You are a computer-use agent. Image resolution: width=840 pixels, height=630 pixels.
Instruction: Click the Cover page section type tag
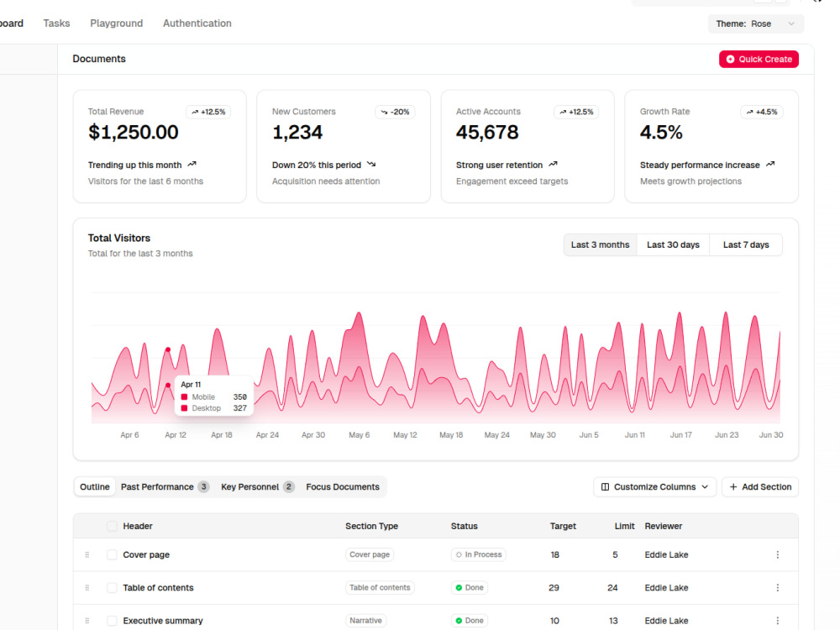[x=370, y=555]
